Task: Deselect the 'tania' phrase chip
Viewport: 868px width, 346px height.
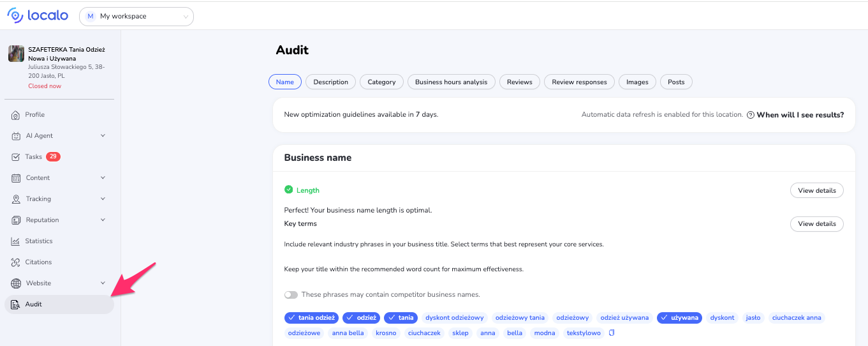Action: (x=400, y=317)
